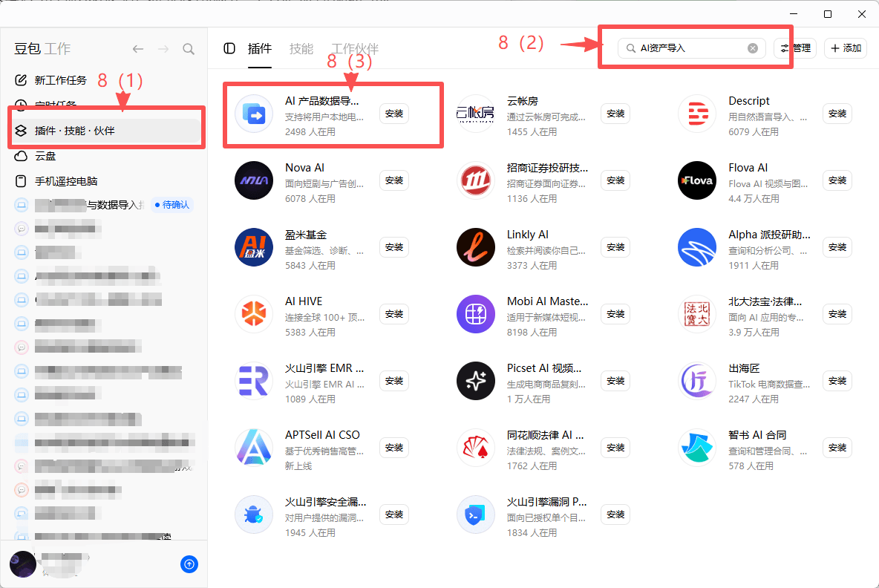Toggle the sidebar panel icon
The image size is (879, 588).
click(229, 48)
